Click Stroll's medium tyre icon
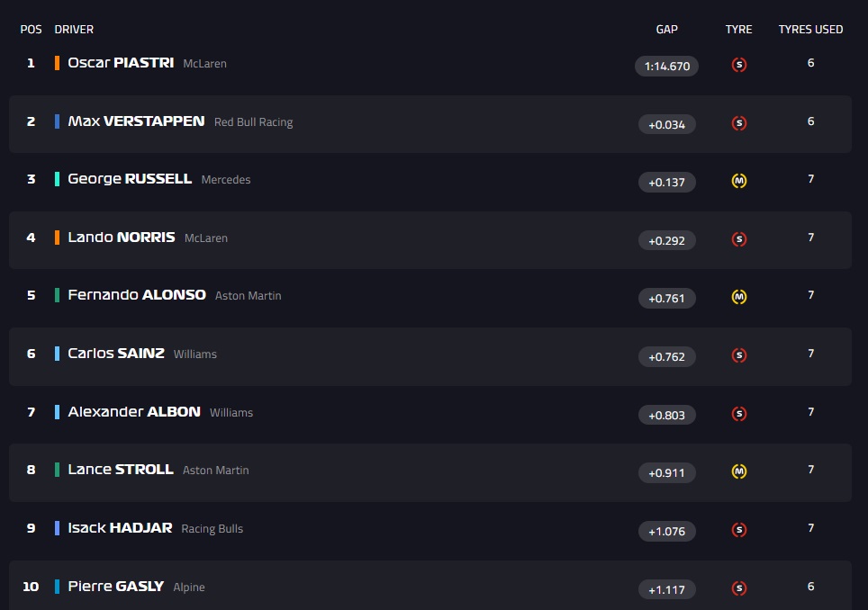Screen dimensions: 868x610 [x=739, y=471]
